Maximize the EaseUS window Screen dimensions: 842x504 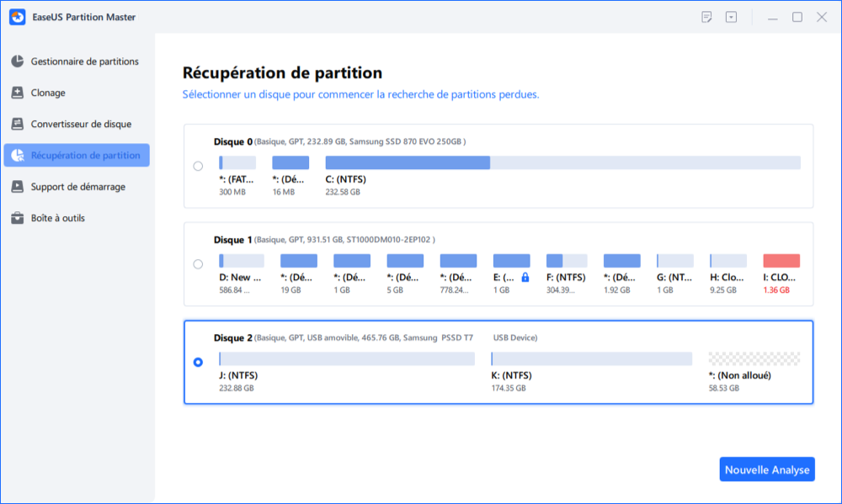797,17
